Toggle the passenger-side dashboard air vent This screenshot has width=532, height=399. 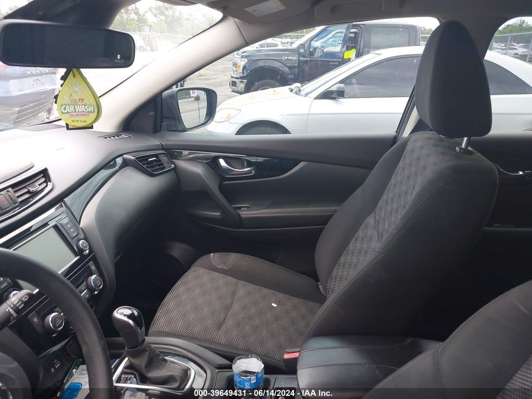tap(154, 163)
